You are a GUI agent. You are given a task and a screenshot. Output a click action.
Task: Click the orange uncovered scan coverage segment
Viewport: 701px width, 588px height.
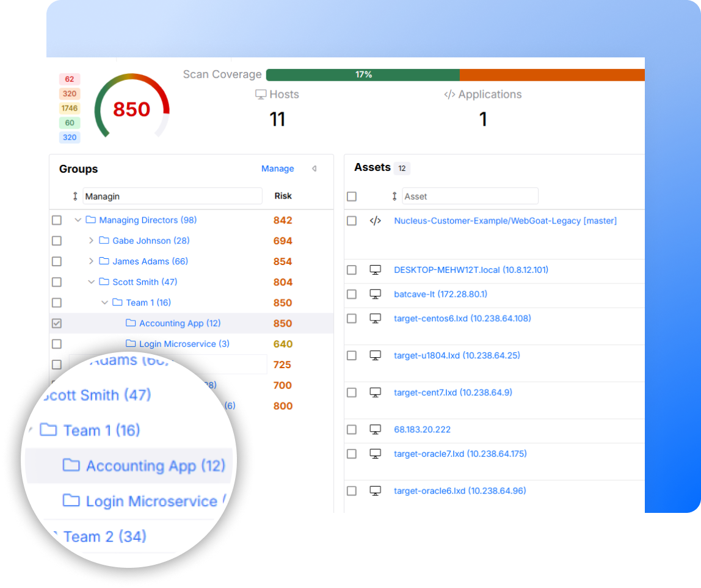pos(552,74)
